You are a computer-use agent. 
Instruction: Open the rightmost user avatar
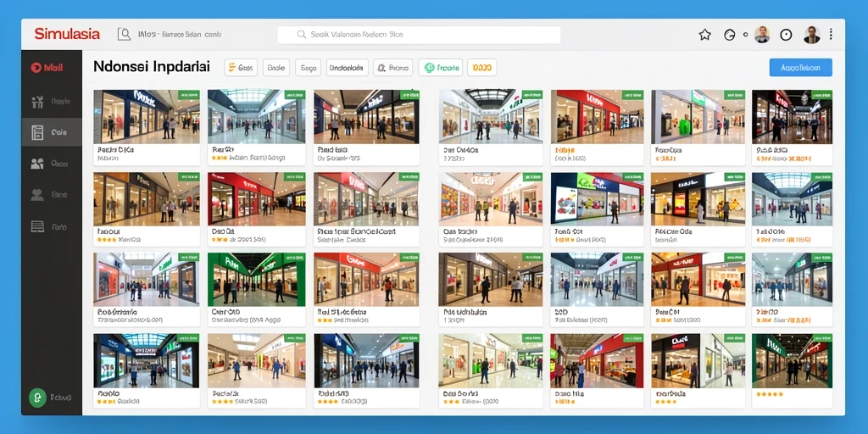[811, 34]
